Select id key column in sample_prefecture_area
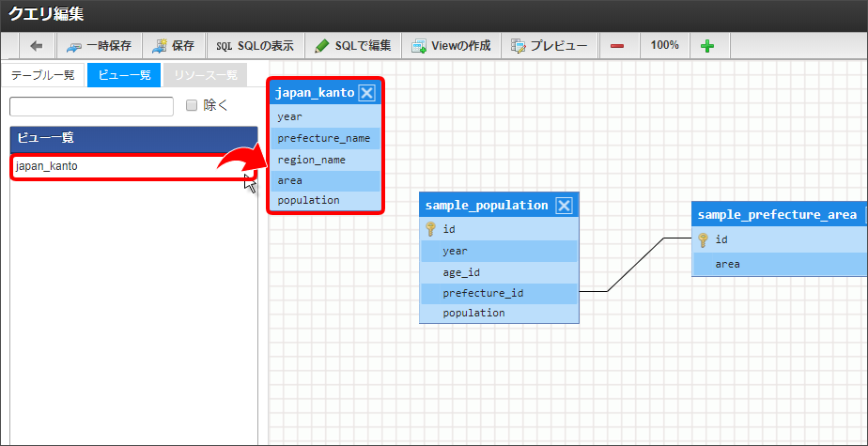The width and height of the screenshot is (868, 446). coord(780,239)
